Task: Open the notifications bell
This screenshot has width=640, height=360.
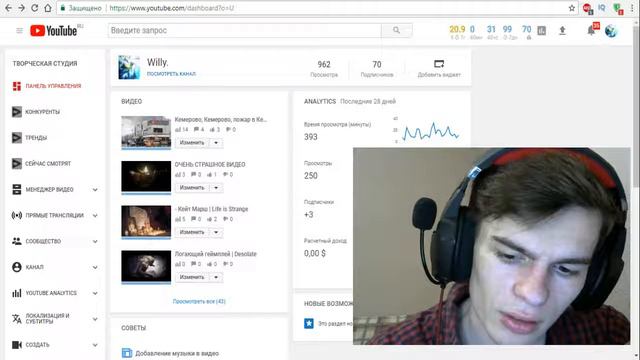Action: 591,30
